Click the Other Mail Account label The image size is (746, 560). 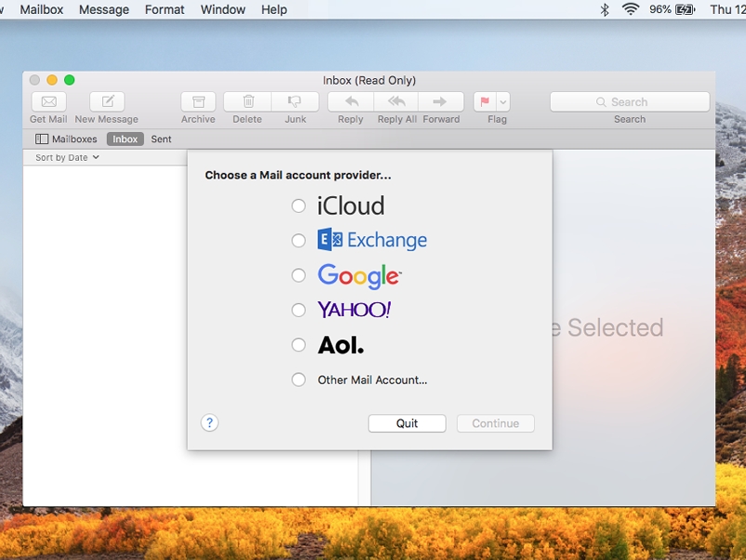pyautogui.click(x=372, y=380)
